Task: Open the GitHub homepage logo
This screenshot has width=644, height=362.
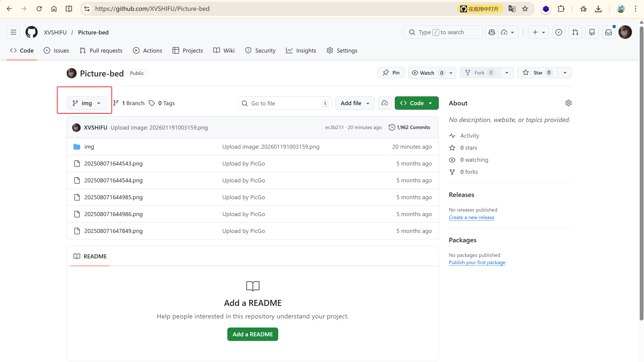Action: pos(31,32)
